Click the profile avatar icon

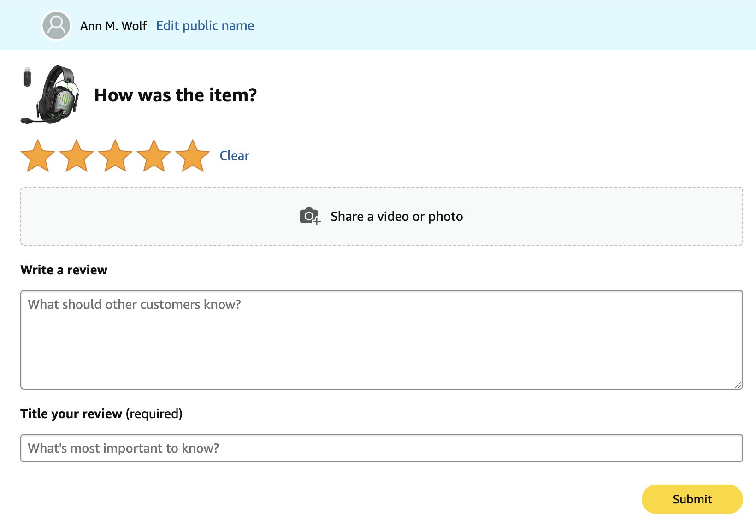[56, 25]
